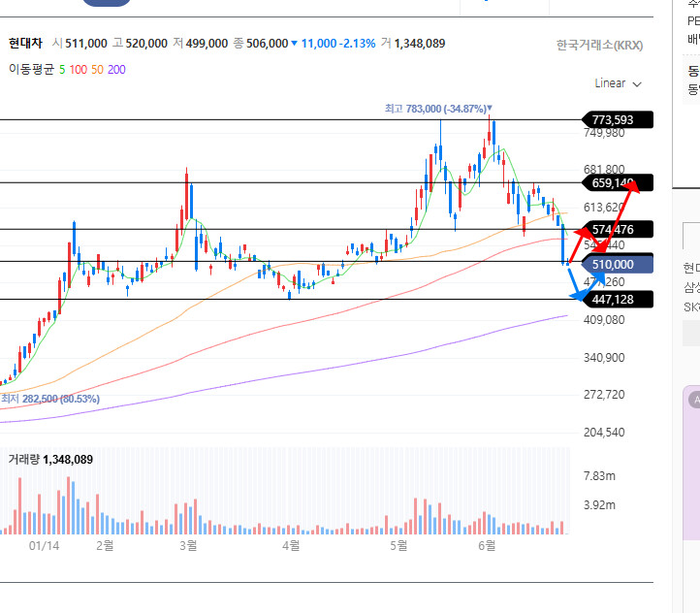
Task: Click the 272,720 price axis value
Action: [604, 395]
